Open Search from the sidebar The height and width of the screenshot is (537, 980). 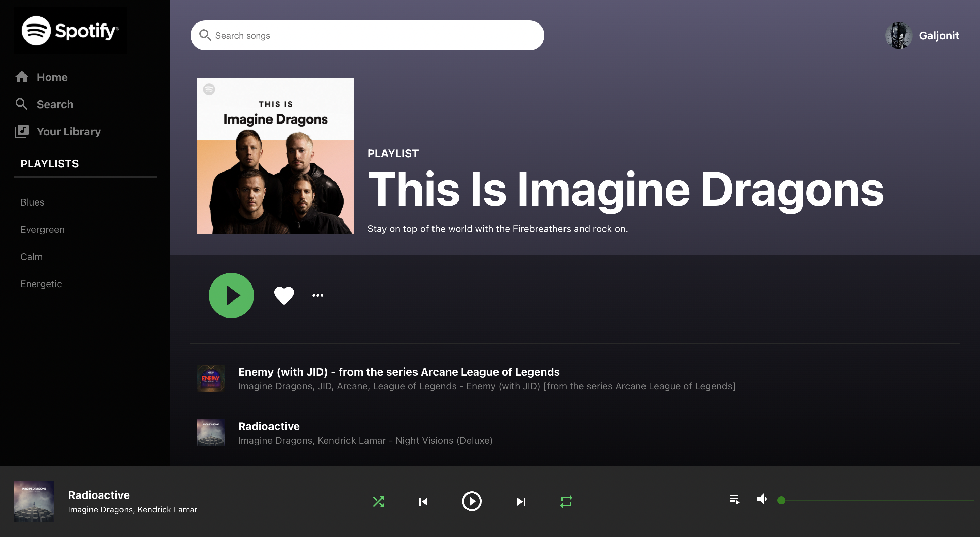[x=55, y=104]
